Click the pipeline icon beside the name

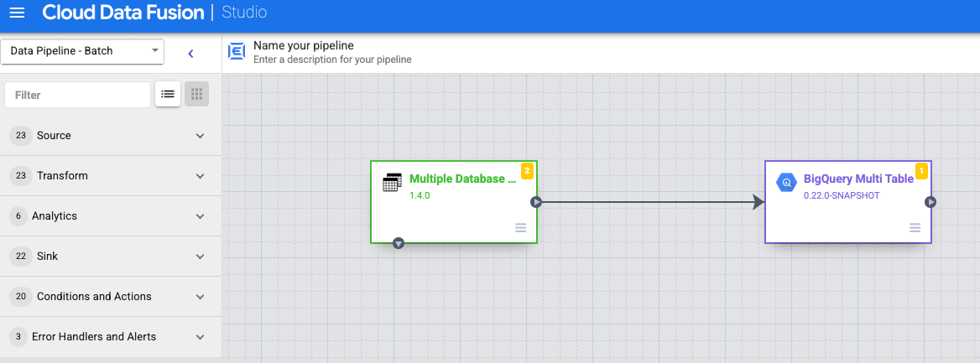pos(237,52)
